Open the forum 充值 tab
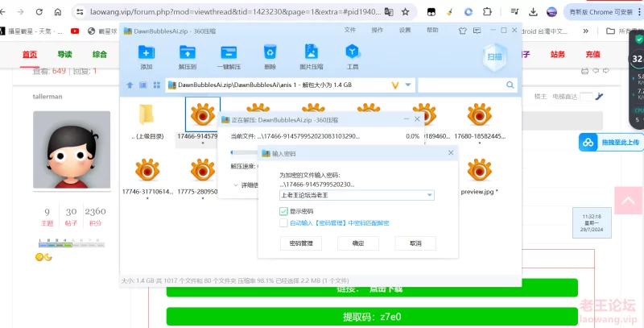 (592, 54)
